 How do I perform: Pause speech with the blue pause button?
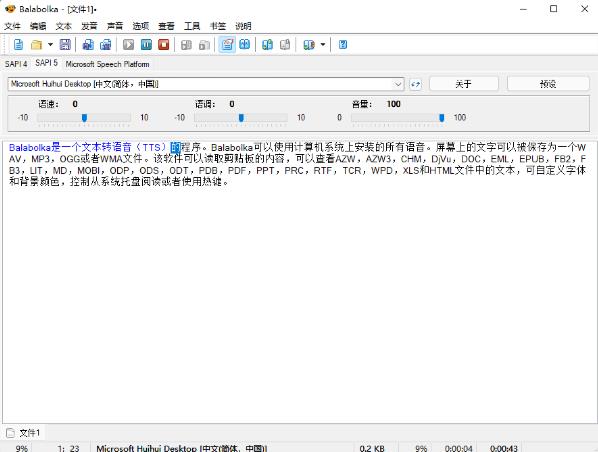click(x=146, y=45)
